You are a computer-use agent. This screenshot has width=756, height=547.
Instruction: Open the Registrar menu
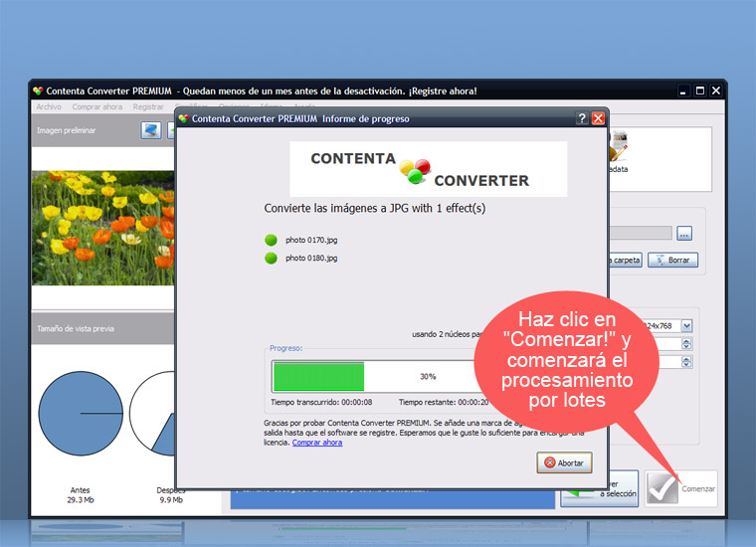pyautogui.click(x=148, y=107)
